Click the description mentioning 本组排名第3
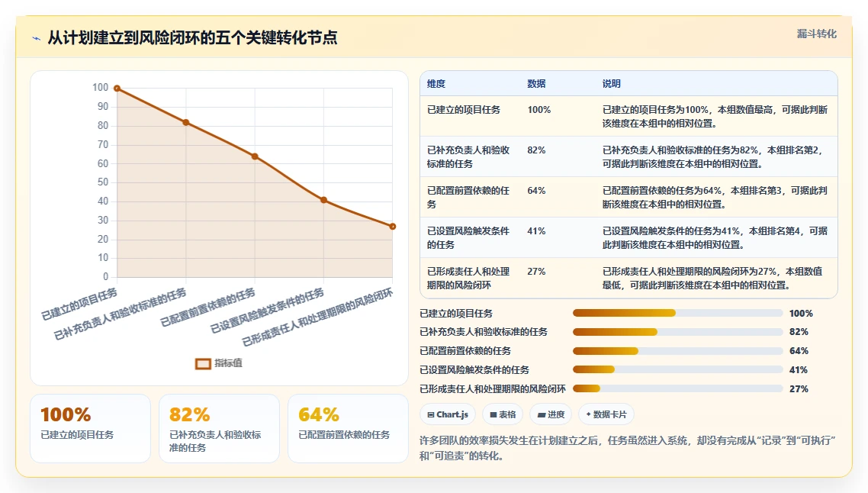Viewport: 868px width, 493px height. coord(715,197)
